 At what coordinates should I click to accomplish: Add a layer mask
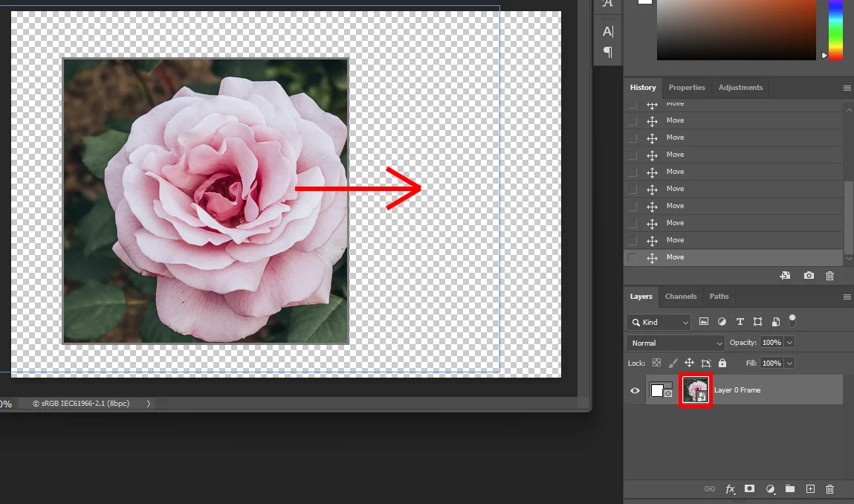[749, 488]
